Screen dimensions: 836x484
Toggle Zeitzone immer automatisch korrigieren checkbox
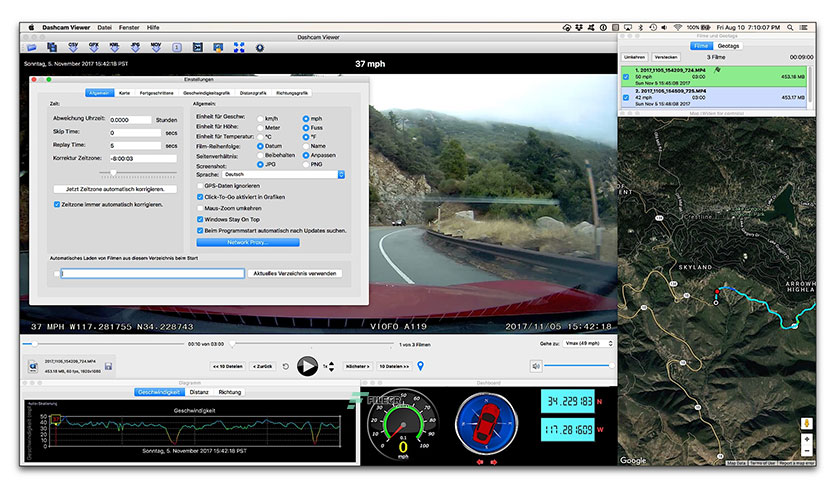tap(57, 204)
